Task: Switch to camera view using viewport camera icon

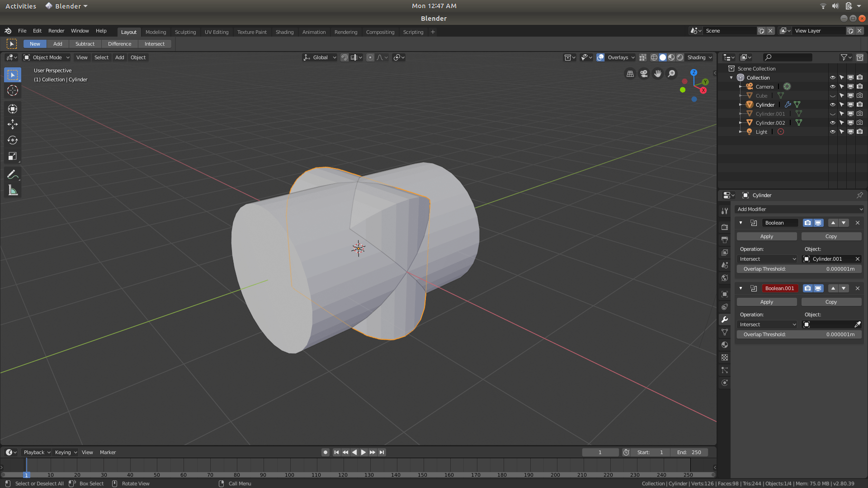Action: (x=643, y=74)
